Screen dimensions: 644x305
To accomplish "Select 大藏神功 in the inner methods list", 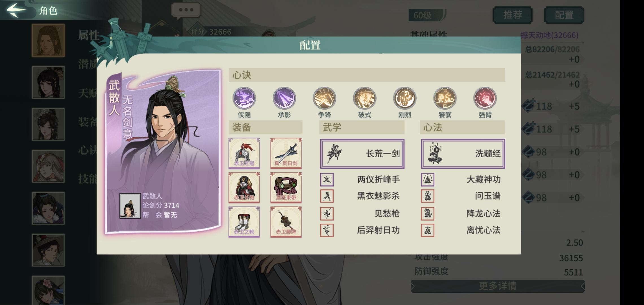I will pyautogui.click(x=463, y=180).
